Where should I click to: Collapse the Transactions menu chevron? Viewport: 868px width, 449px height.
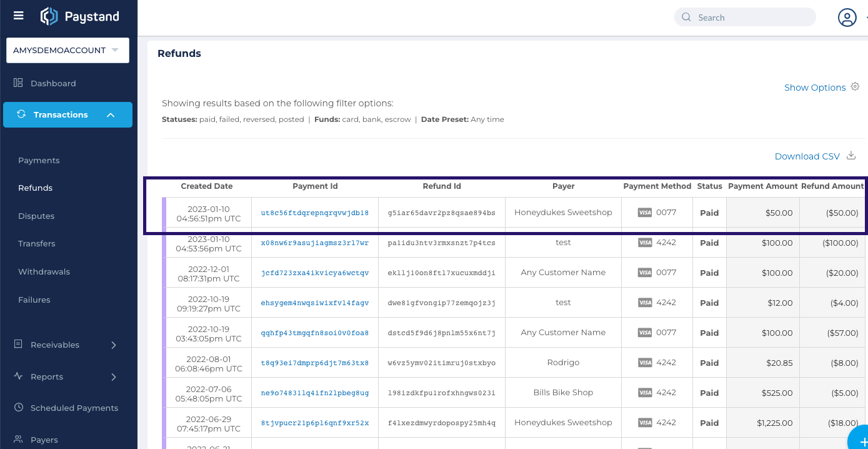tap(111, 115)
